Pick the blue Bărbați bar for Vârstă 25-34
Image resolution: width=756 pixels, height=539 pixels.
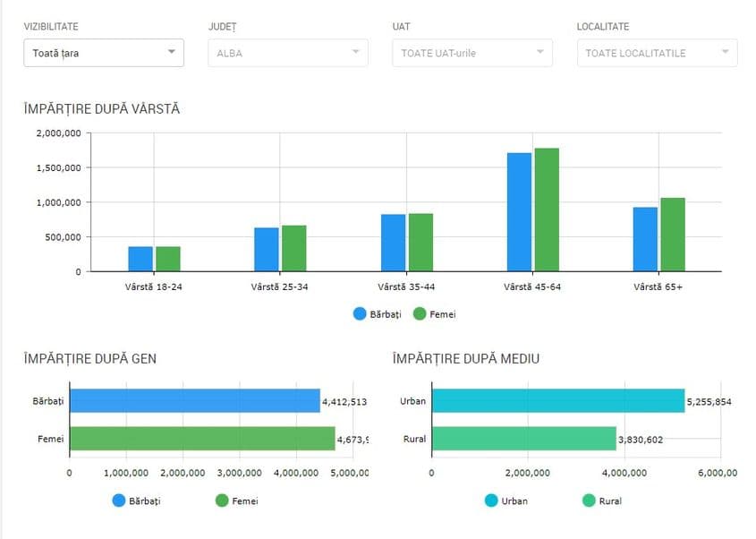click(267, 249)
